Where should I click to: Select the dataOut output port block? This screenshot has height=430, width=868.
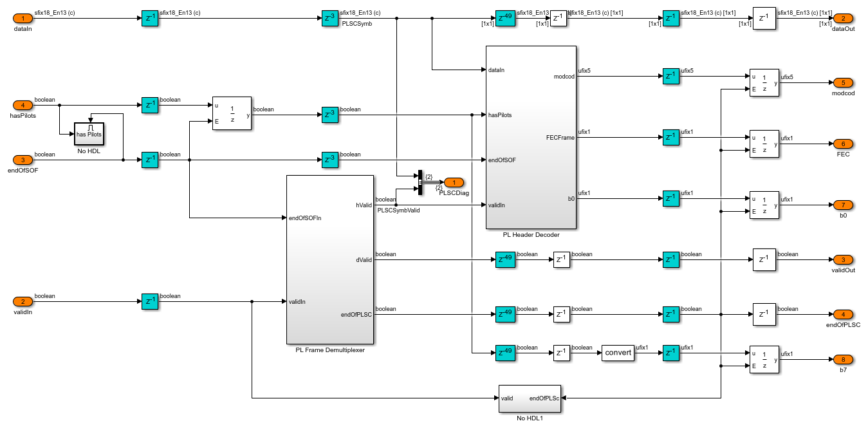pyautogui.click(x=843, y=19)
